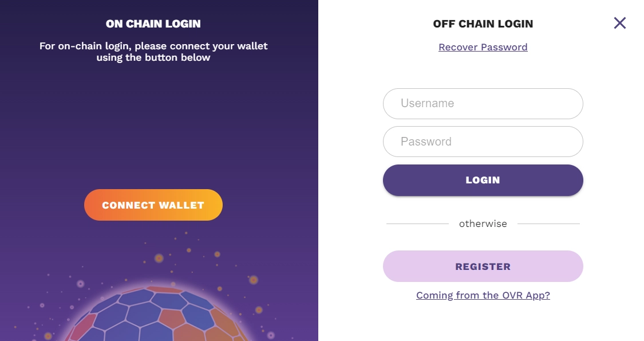Click the horizontal line left of 'otherwise'

coord(417,224)
